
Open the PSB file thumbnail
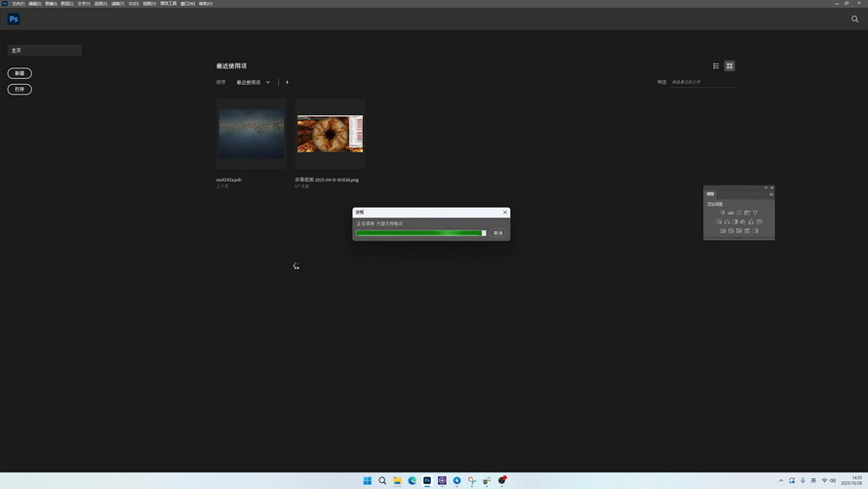[251, 133]
